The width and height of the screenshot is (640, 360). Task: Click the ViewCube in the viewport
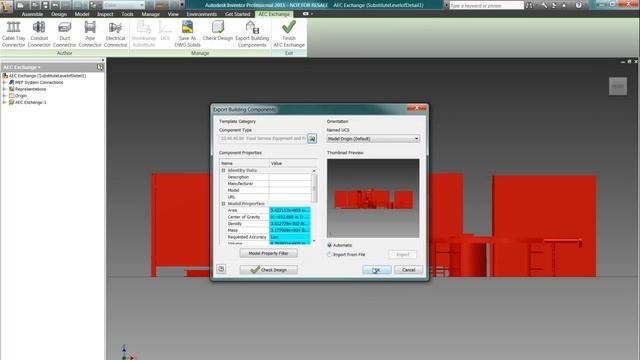tap(618, 86)
